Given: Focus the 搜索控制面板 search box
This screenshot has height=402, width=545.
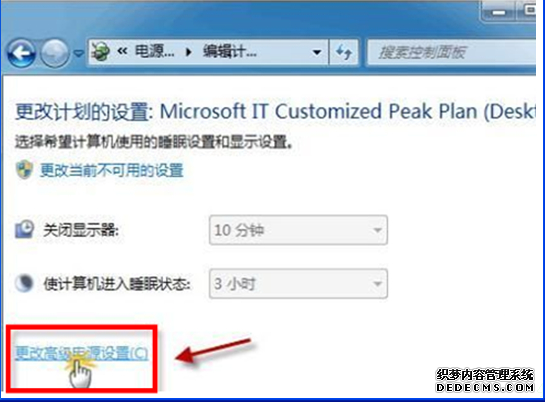Looking at the screenshot, I should tap(451, 52).
